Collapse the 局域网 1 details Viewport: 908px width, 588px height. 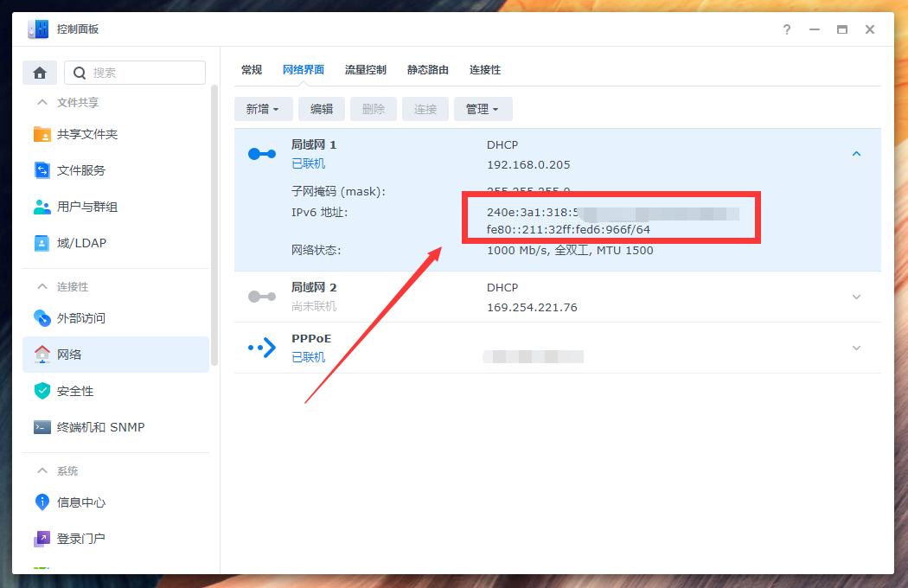856,153
